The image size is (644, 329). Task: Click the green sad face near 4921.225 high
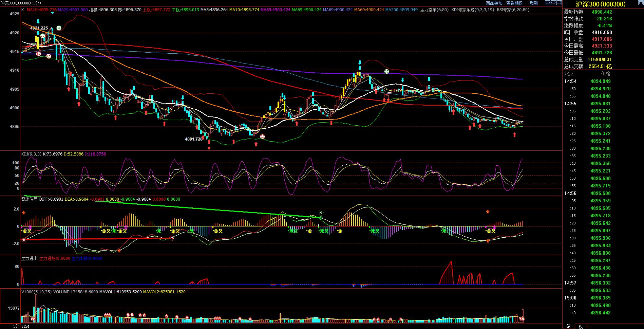(59, 28)
